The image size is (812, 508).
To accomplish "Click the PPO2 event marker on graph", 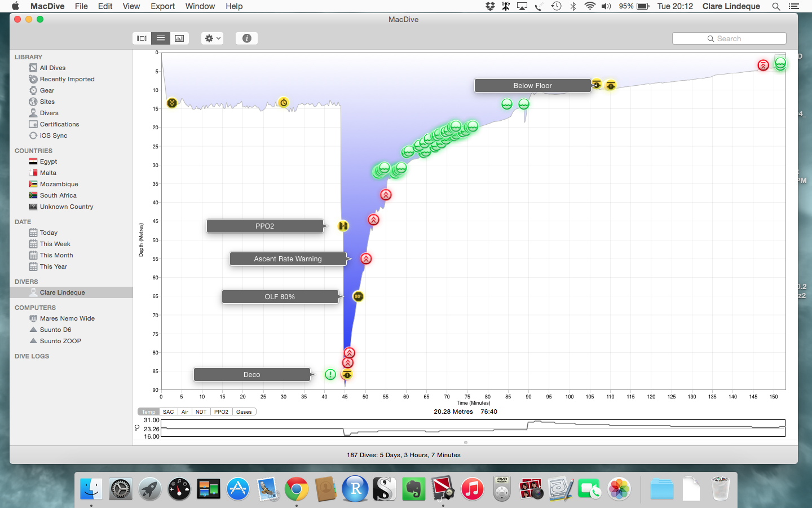I will pyautogui.click(x=343, y=226).
